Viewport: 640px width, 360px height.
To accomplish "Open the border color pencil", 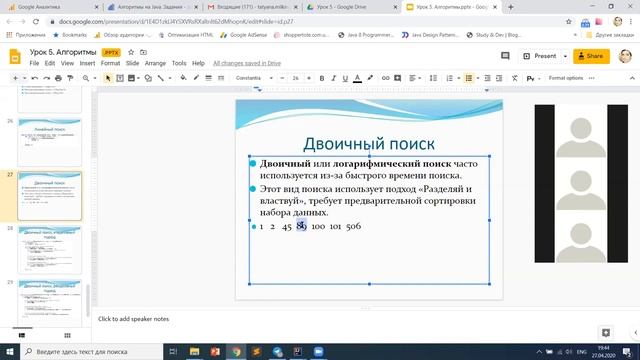I will pyautogui.click(x=196, y=78).
